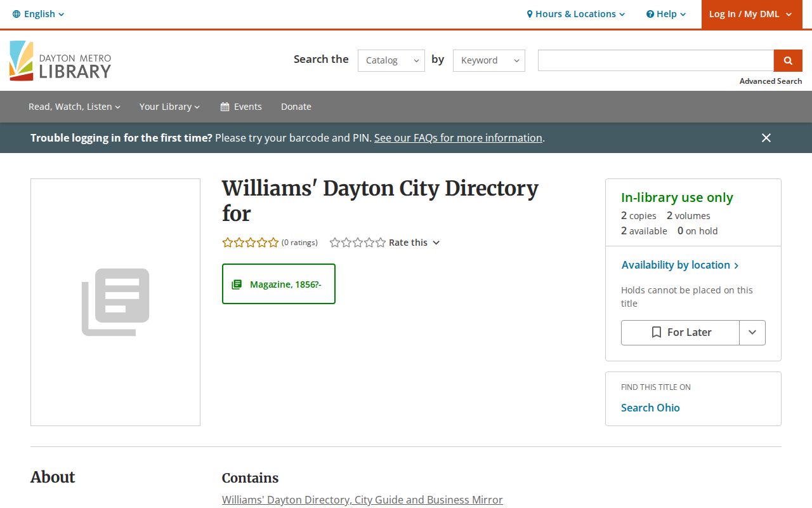The image size is (812, 508).
Task: Expand Hours & Locations menu
Action: tap(576, 14)
